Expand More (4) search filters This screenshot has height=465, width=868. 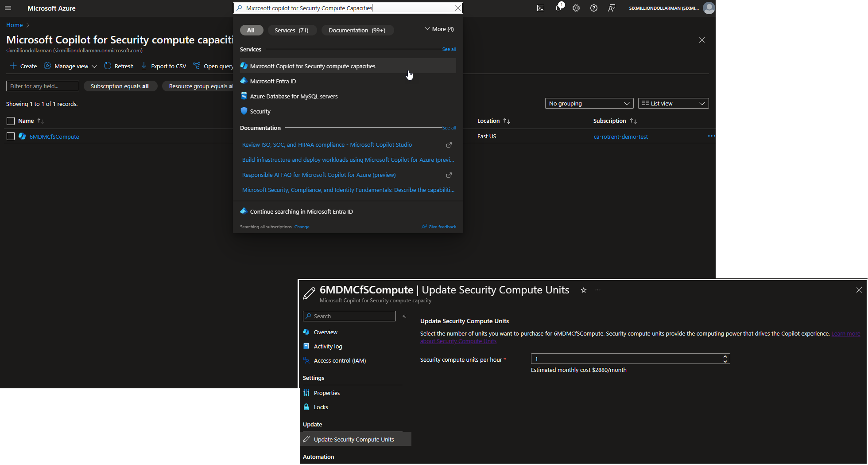point(439,29)
